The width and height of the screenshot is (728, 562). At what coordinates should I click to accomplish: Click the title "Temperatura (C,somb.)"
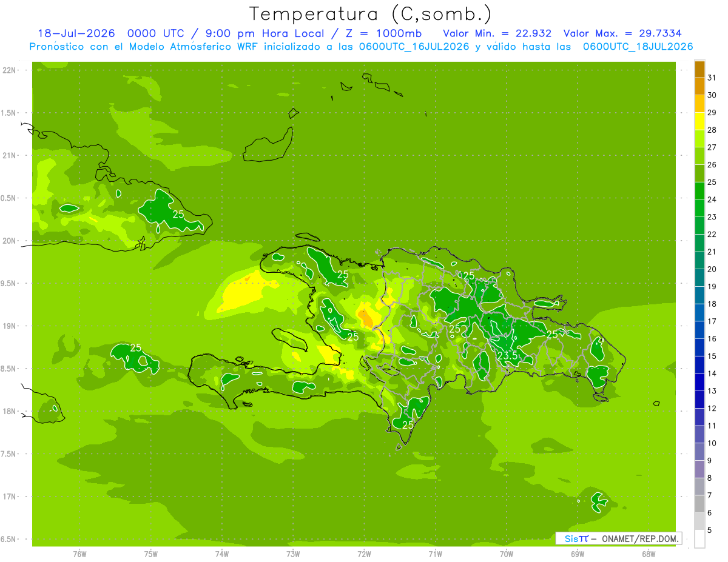370,13
